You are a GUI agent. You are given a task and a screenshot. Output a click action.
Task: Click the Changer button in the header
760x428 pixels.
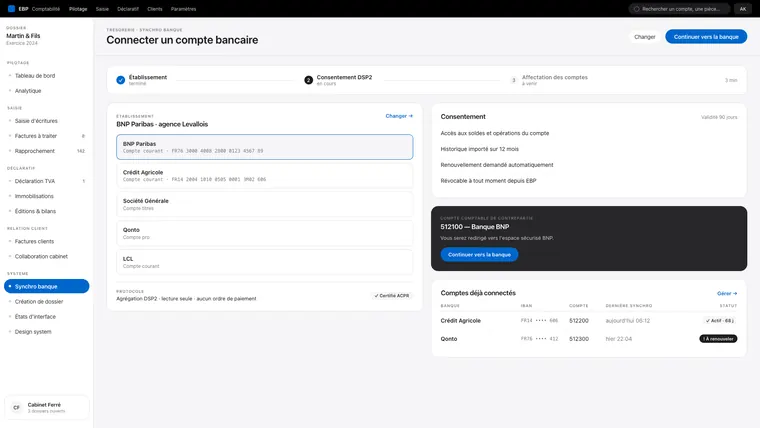[645, 37]
